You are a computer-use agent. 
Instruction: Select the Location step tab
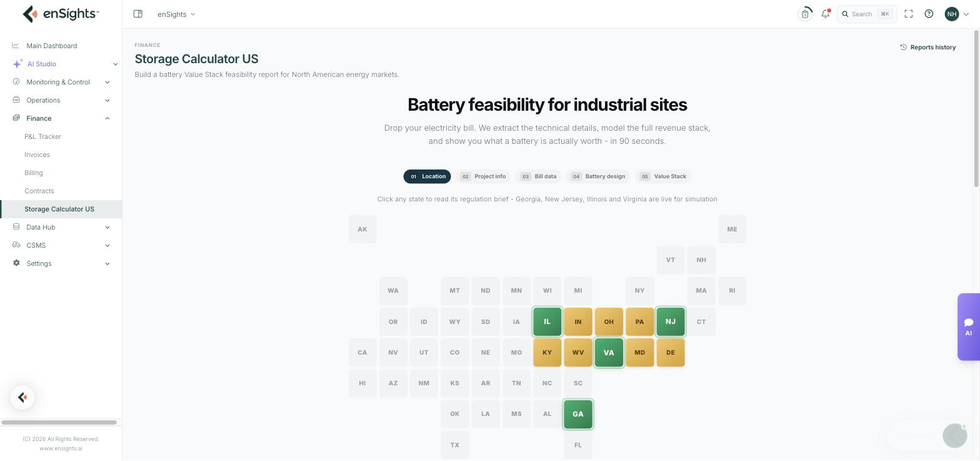point(427,176)
